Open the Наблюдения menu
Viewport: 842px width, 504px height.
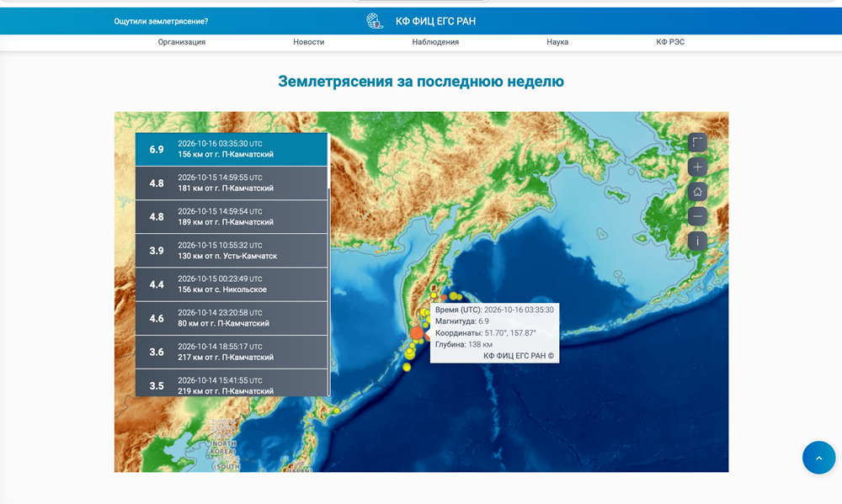(435, 42)
